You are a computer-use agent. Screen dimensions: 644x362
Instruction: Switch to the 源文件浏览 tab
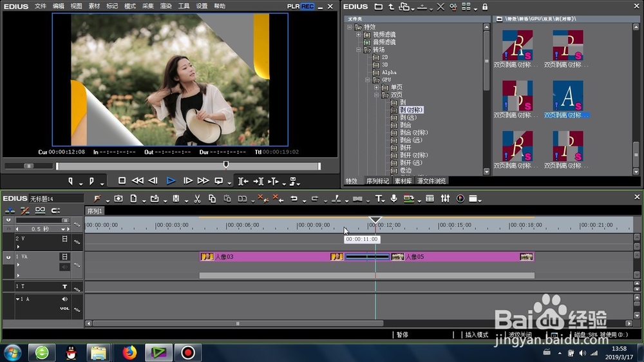431,181
